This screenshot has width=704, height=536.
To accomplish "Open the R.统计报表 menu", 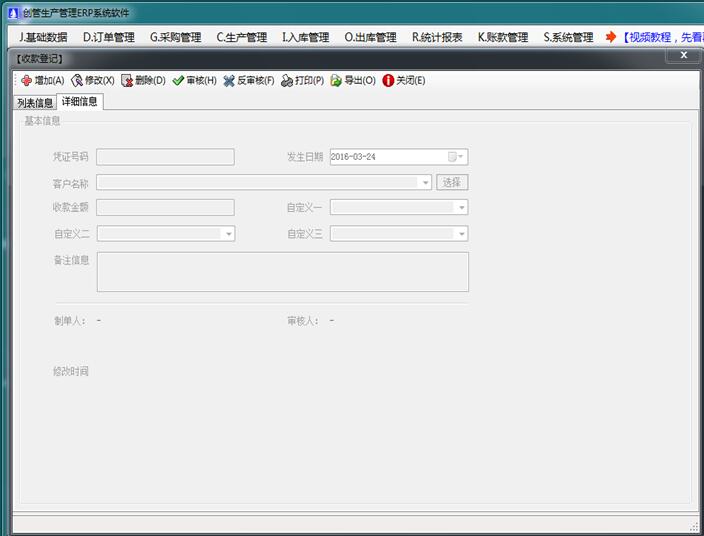I will (437, 38).
